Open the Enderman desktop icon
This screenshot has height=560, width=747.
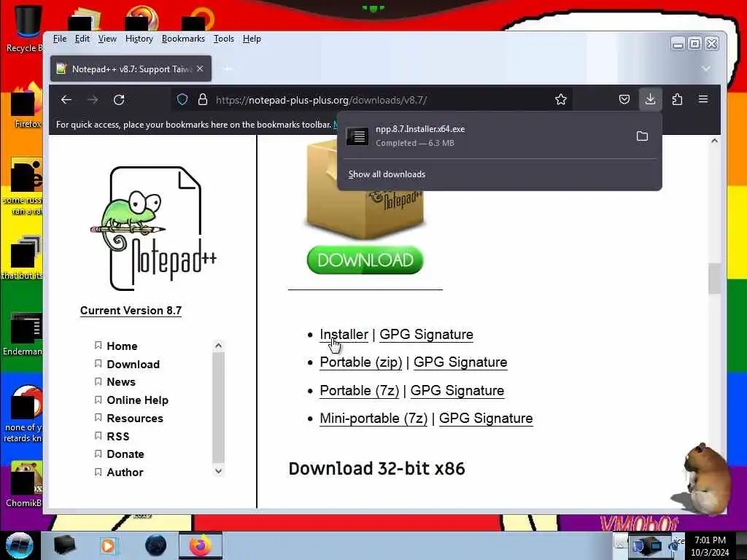coord(23,334)
